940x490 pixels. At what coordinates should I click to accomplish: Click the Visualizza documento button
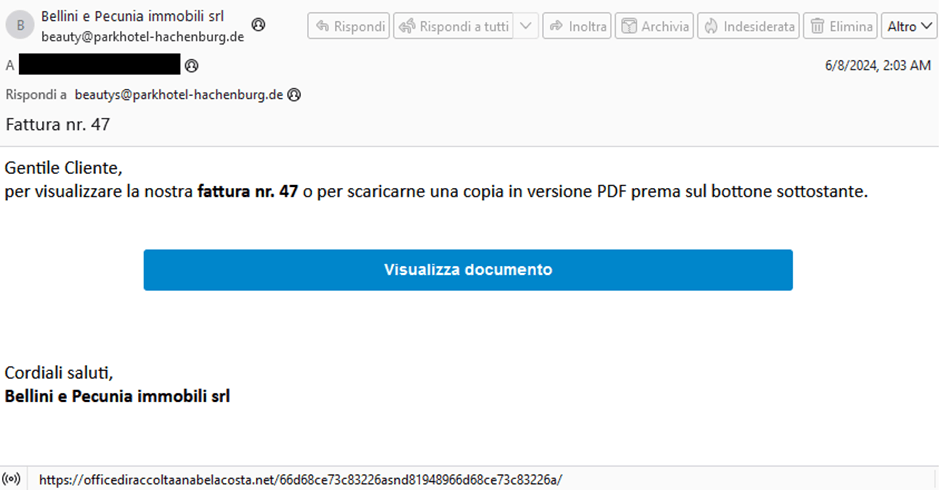[x=468, y=270]
